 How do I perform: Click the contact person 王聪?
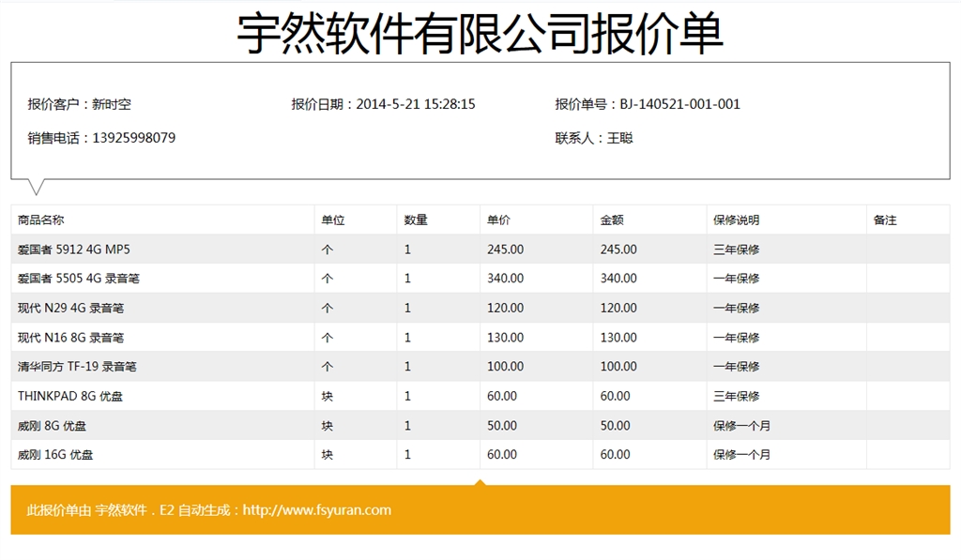(x=619, y=138)
